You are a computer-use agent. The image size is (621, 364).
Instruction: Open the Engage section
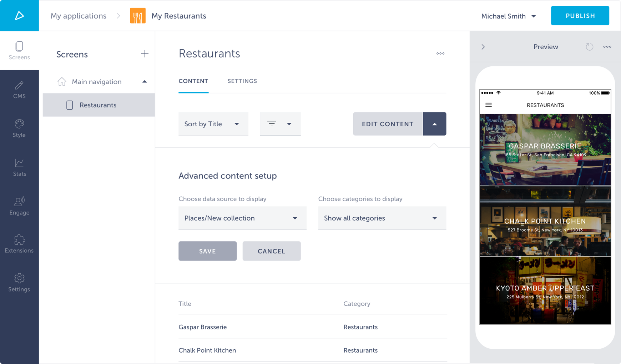coord(19,206)
